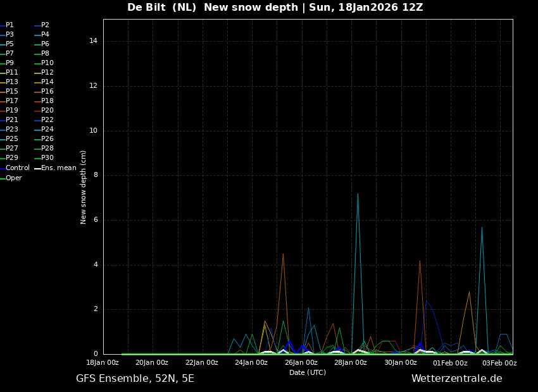This screenshot has height=392, width=538.
Task: Click the teal spike peak near 03Feb
Action: click(x=482, y=228)
